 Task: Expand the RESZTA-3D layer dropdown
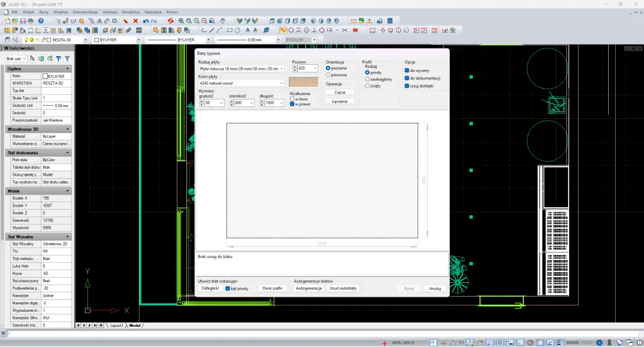click(x=85, y=40)
